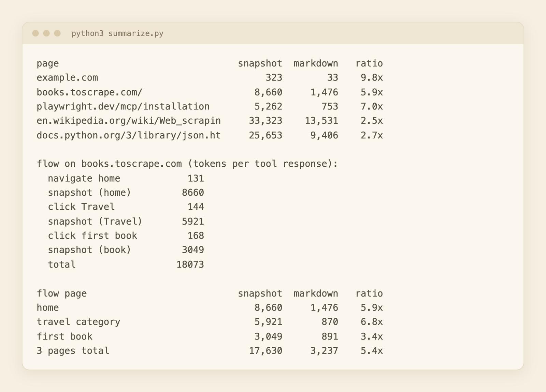Click markdown value "891" in first book row
This screenshot has height=392, width=546.
[330, 337]
